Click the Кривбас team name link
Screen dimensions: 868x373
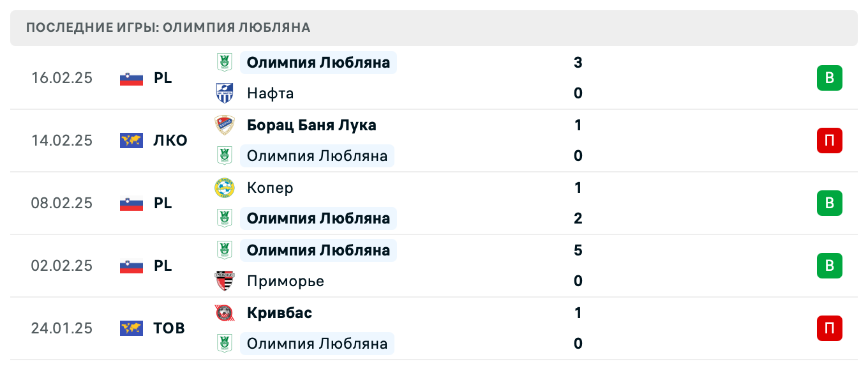(x=279, y=313)
